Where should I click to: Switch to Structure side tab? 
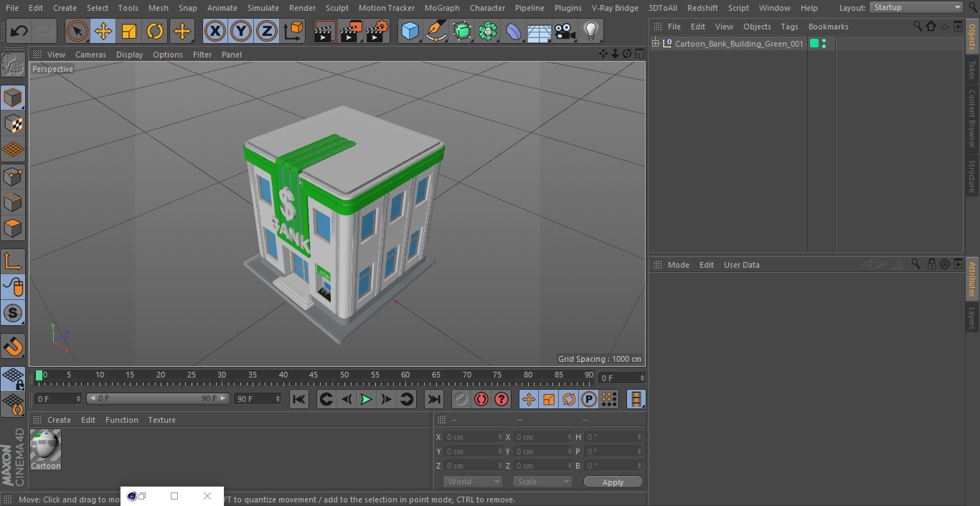click(972, 176)
